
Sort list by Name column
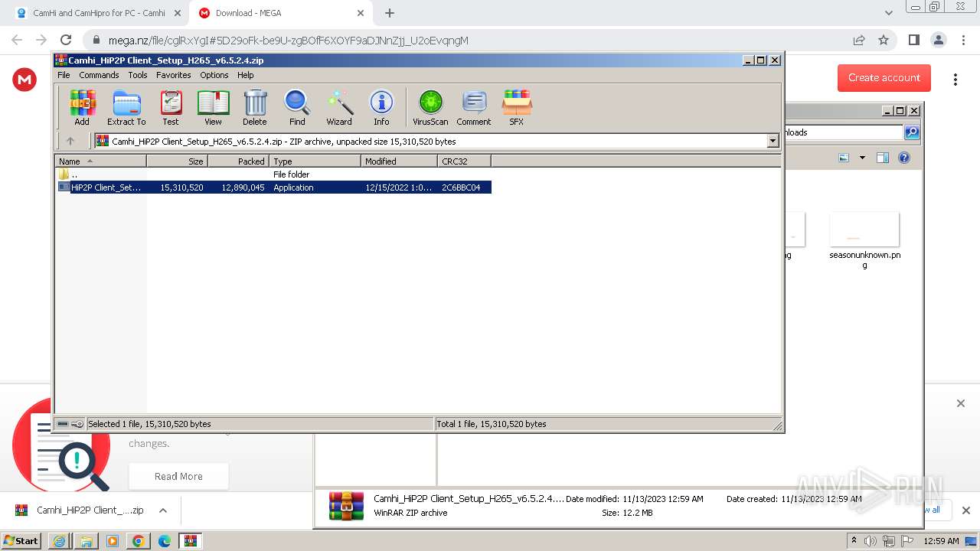(101, 161)
